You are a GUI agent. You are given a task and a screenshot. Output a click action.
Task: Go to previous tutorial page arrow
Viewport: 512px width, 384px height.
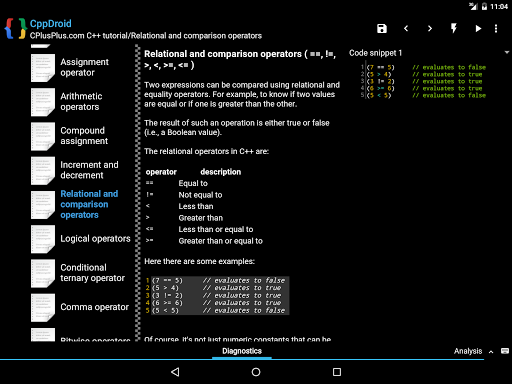point(406,29)
